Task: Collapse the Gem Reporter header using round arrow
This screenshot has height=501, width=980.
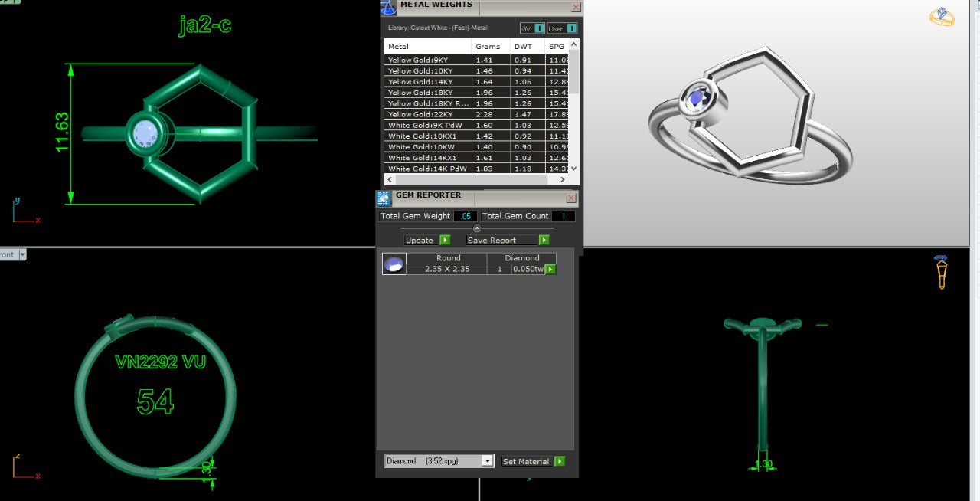Action: tap(477, 228)
